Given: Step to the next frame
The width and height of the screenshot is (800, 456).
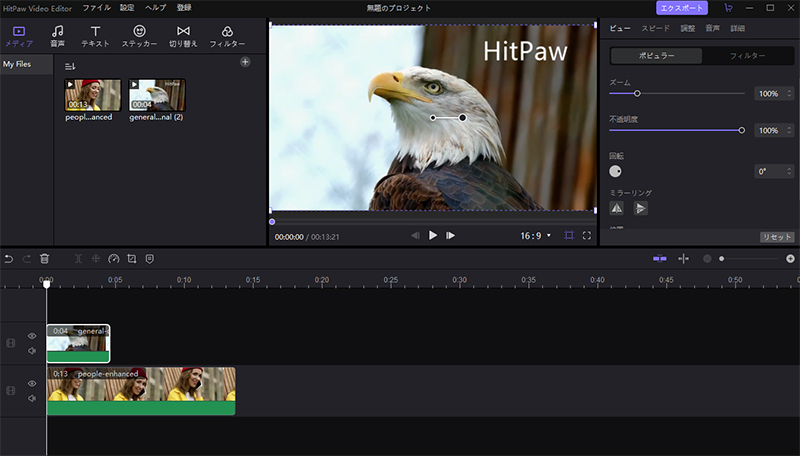Looking at the screenshot, I should [x=450, y=235].
